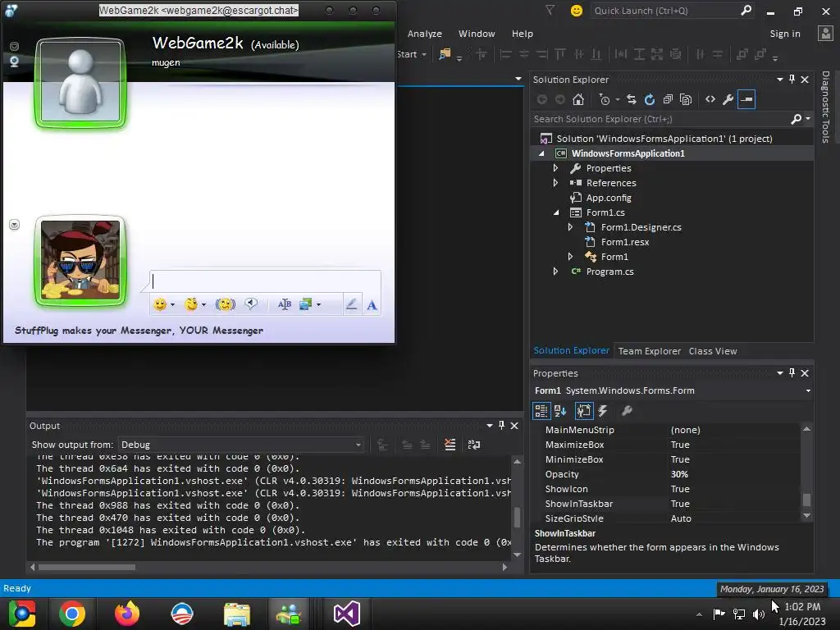Open Firefox from the taskbar
The height and width of the screenshot is (630, 840).
tap(127, 614)
